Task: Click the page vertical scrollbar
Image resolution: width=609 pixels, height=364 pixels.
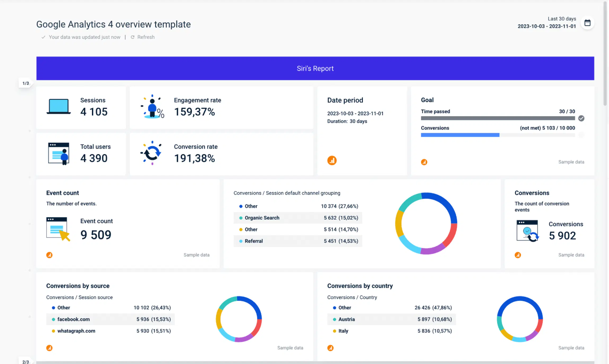Action: click(605, 53)
